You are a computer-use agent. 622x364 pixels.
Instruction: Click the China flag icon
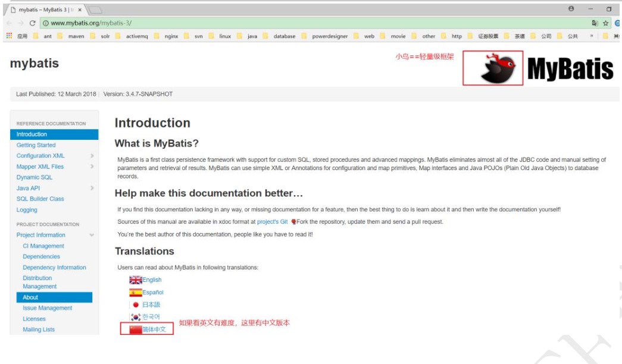pos(136,329)
